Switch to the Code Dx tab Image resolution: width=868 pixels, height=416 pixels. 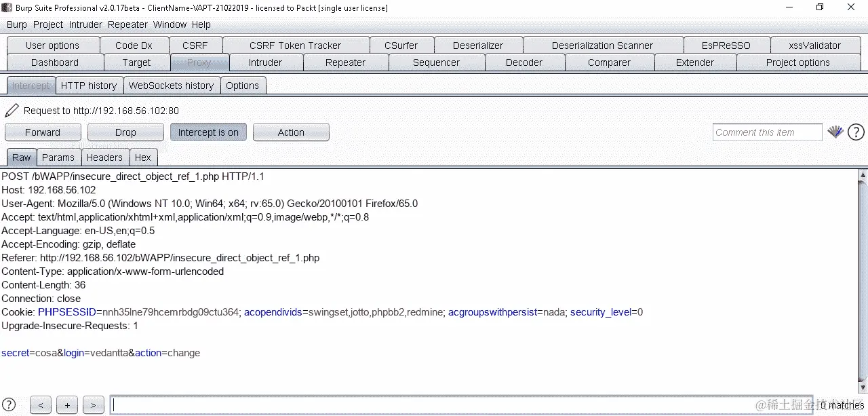point(134,45)
